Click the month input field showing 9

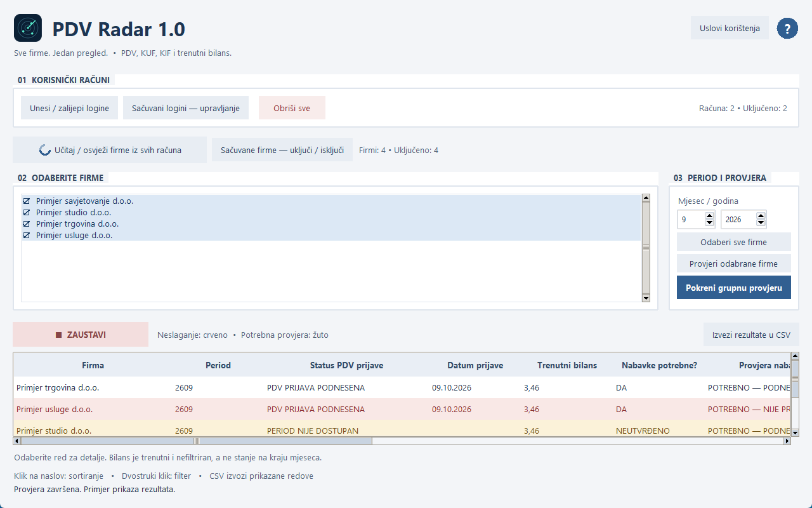pyautogui.click(x=691, y=219)
